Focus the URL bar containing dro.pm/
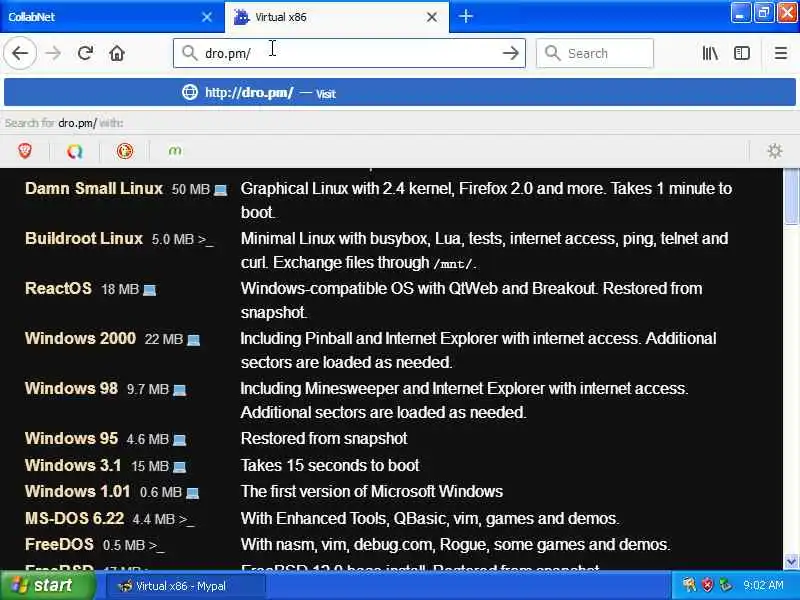Viewport: 800px width, 600px height. pos(349,53)
